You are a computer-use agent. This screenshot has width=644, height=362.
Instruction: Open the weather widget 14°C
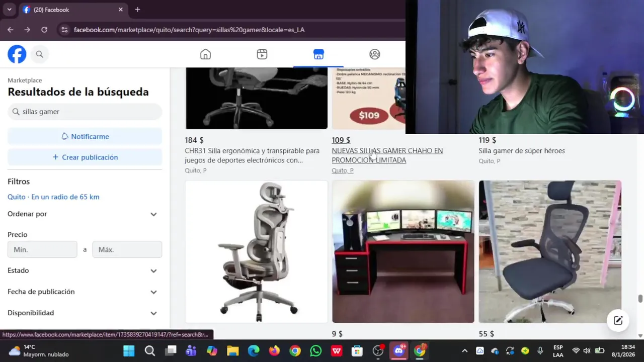[x=38, y=350]
